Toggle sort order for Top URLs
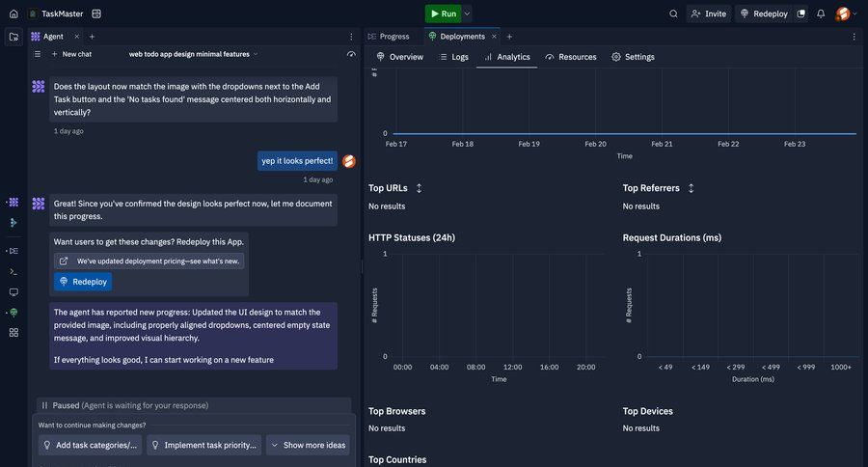Viewport: 868px width, 467px height. click(420, 188)
